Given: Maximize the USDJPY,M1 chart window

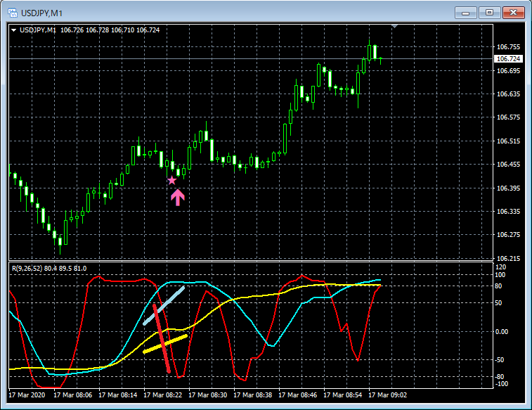Looking at the screenshot, I should (x=489, y=13).
